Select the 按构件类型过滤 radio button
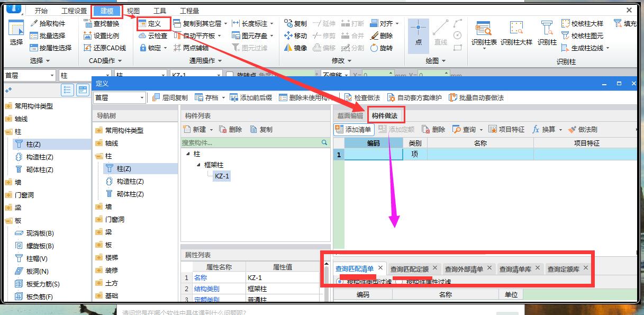 point(340,282)
